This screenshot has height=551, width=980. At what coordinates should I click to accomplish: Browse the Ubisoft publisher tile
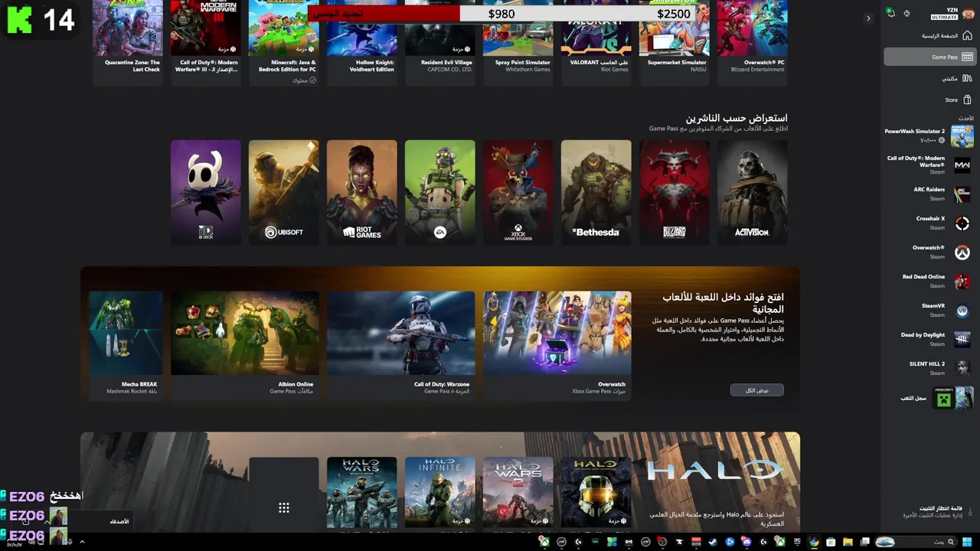click(283, 192)
